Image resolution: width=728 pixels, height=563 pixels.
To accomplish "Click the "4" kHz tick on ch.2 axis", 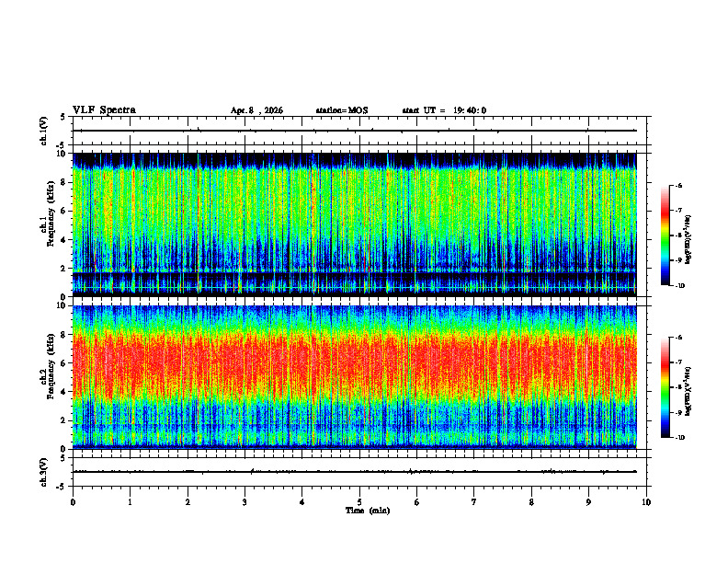I will click(63, 392).
